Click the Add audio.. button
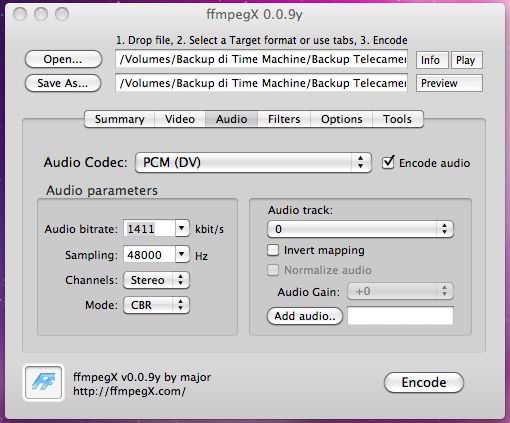Image resolution: width=510 pixels, height=423 pixels. (x=305, y=316)
